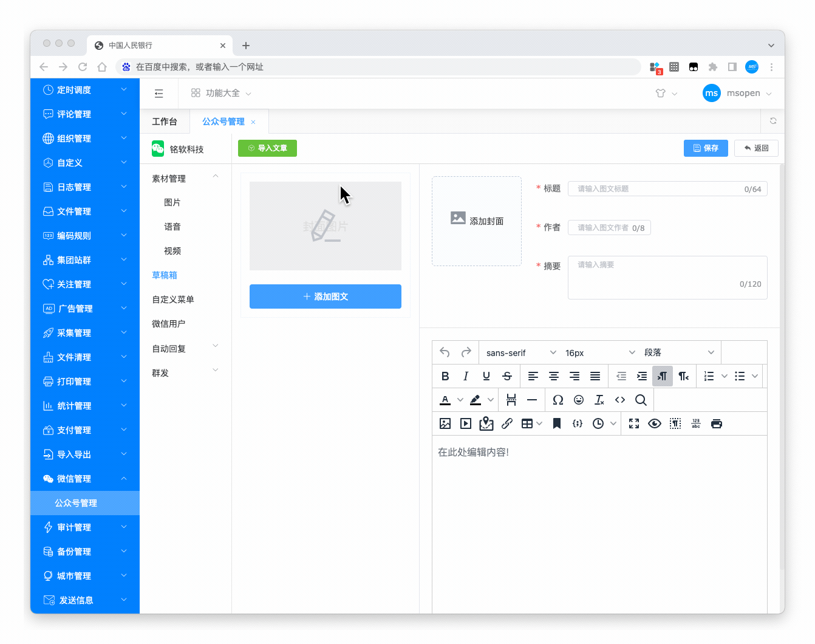This screenshot has height=644, width=815.
Task: Toggle show blocks in the editor
Action: click(x=675, y=423)
